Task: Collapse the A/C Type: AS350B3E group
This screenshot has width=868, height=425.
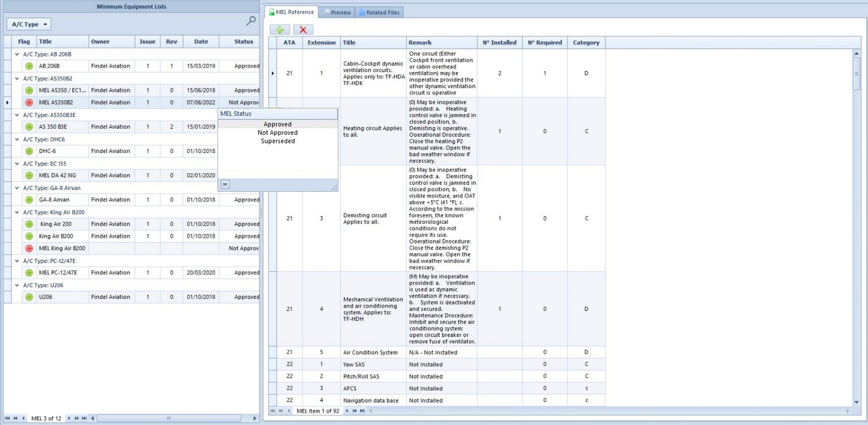Action: pyautogui.click(x=17, y=115)
